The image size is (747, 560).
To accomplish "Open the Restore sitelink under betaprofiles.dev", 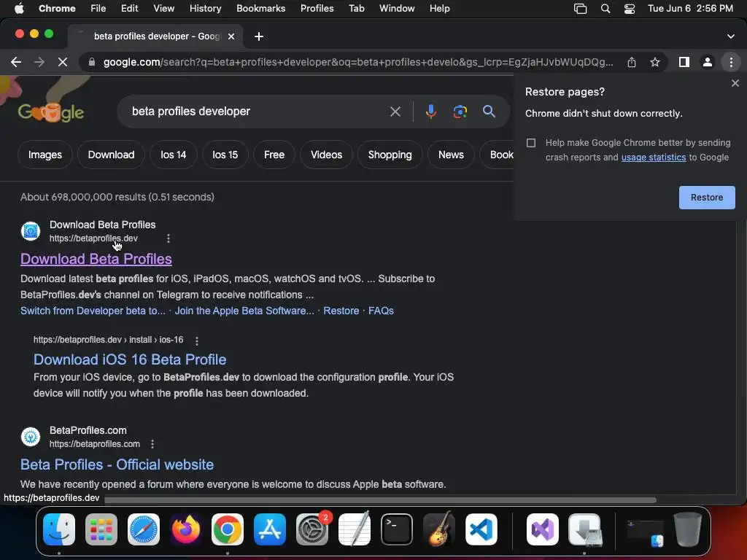I will click(341, 311).
